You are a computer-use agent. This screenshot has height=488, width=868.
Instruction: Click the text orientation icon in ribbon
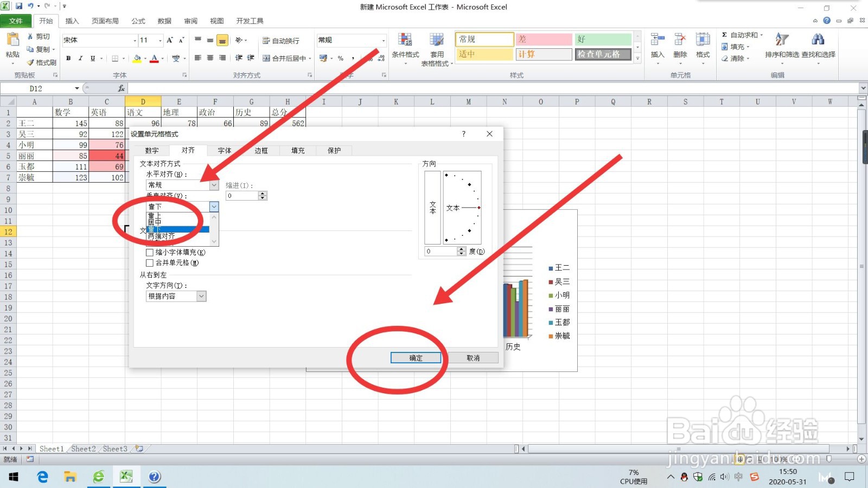239,40
